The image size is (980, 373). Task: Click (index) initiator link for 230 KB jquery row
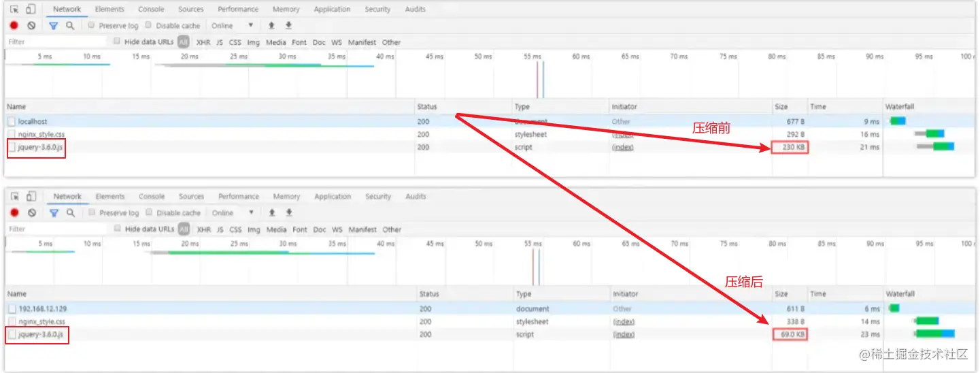click(x=622, y=147)
